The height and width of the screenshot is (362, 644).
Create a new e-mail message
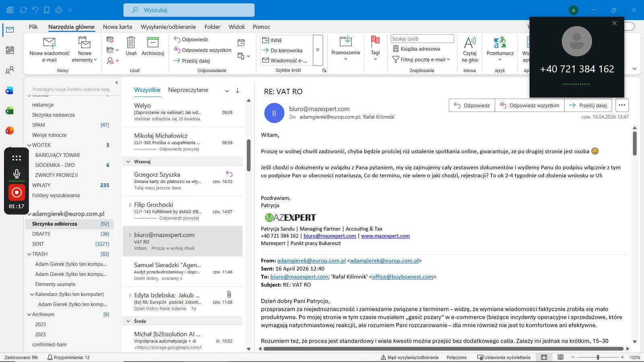click(49, 49)
